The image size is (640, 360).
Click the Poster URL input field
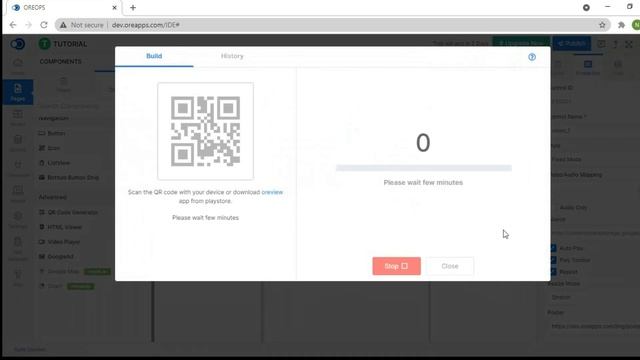coord(594,326)
